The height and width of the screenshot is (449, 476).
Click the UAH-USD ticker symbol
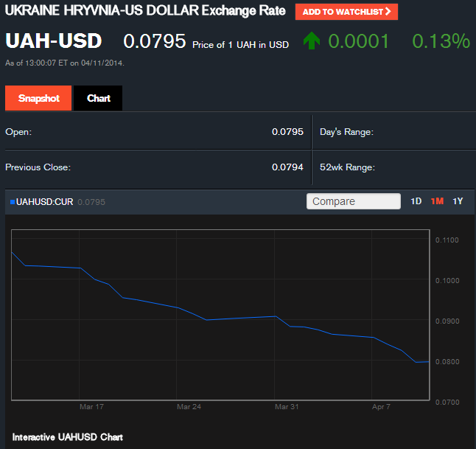pos(54,41)
